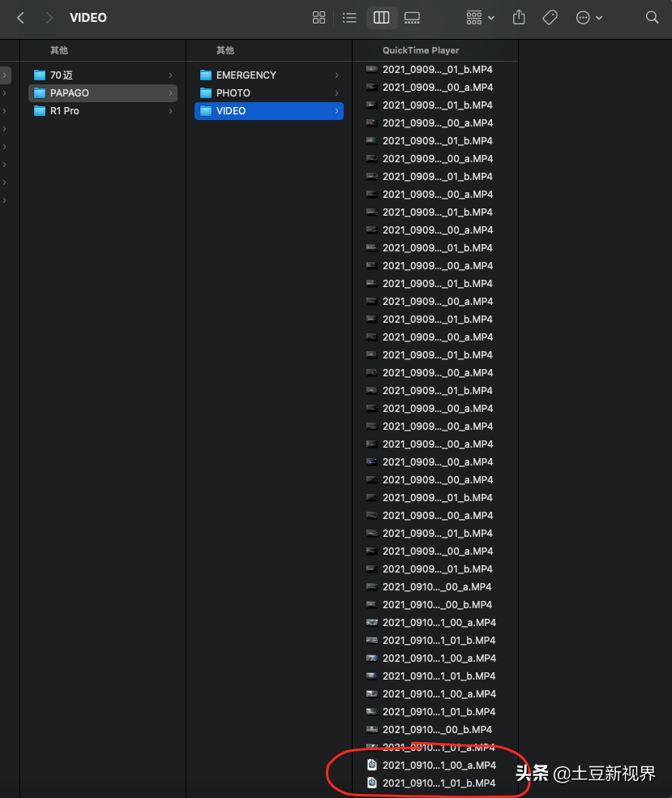Viewport: 672px width, 798px height.
Task: Click the Edit Tags icon
Action: (550, 18)
